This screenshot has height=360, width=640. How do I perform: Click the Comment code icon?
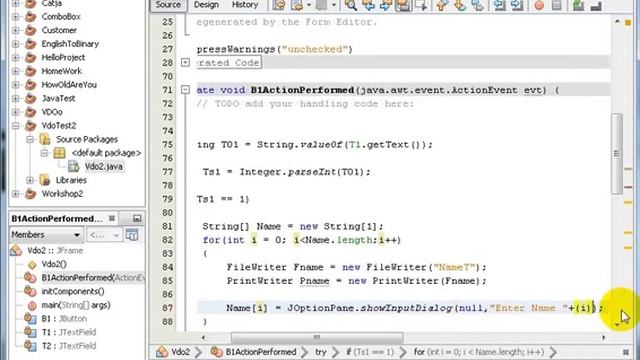pyautogui.click(x=578, y=5)
